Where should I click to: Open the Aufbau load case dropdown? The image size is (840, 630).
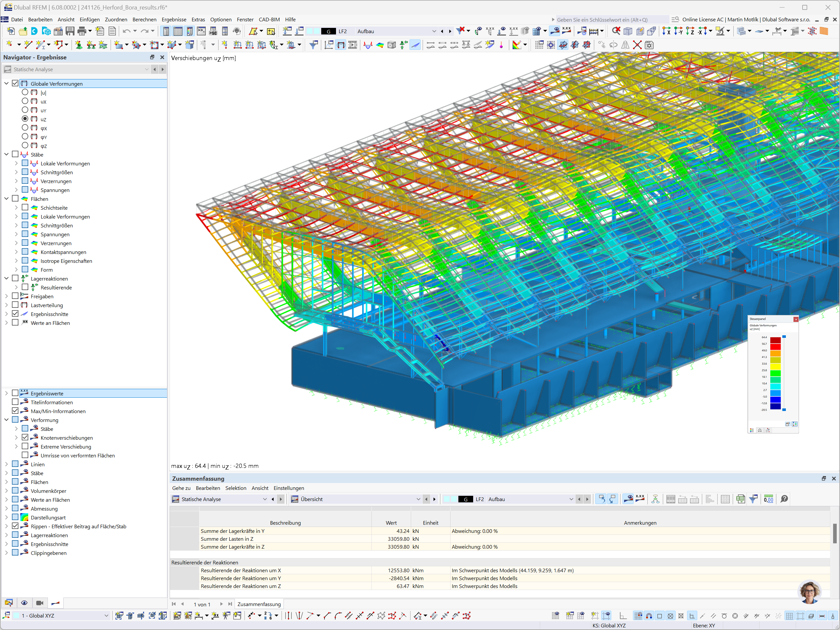(434, 31)
